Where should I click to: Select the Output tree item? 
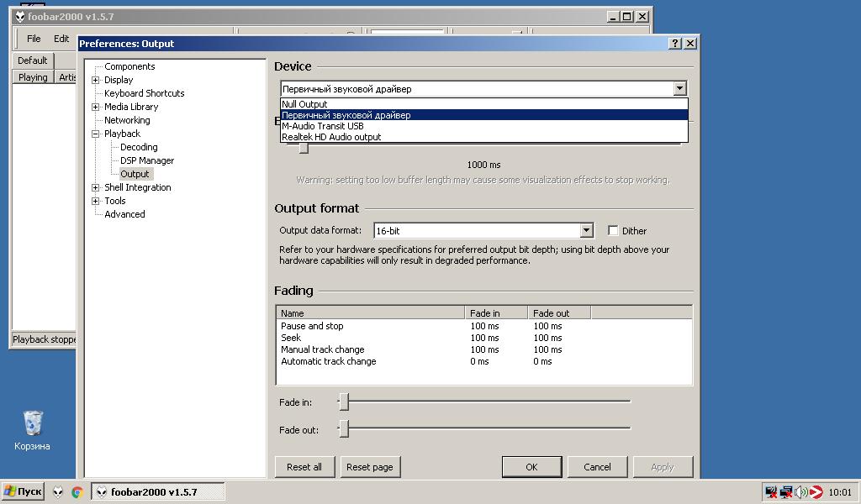point(135,174)
